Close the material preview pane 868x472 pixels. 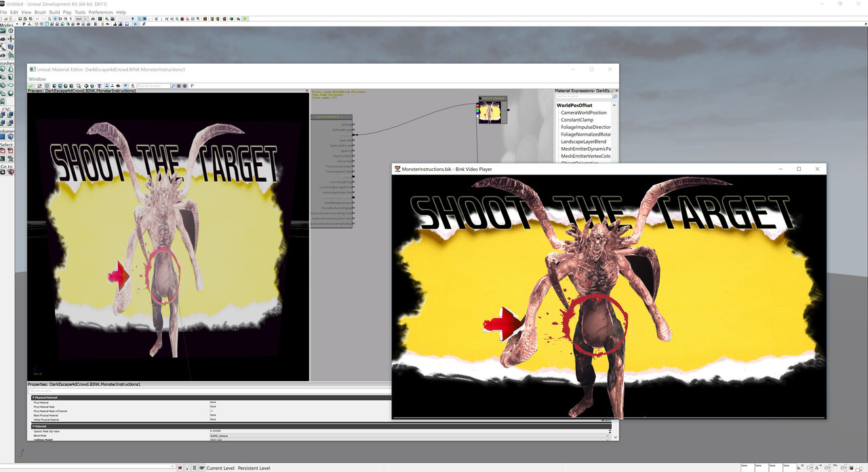coord(307,90)
